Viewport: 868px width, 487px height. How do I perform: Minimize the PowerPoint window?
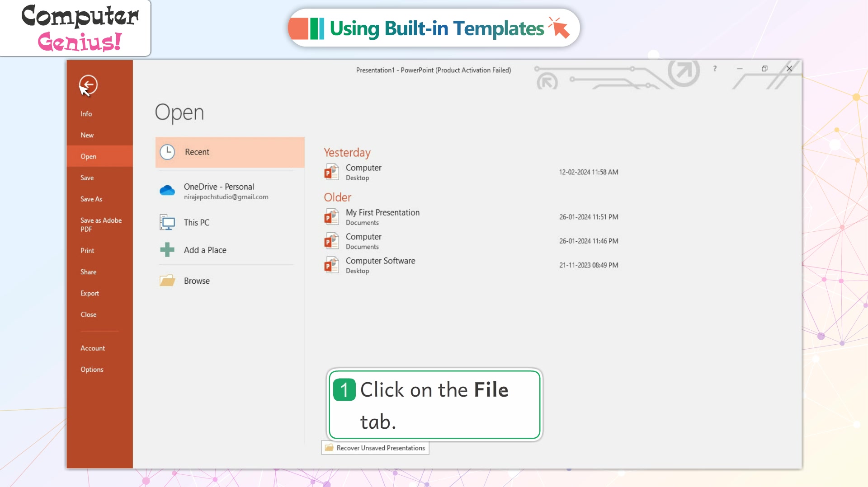pyautogui.click(x=740, y=69)
